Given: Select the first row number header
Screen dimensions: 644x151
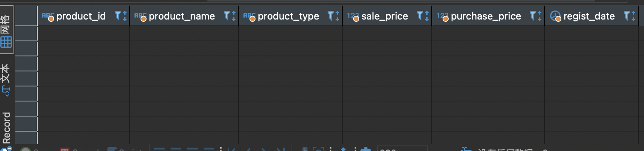Looking at the screenshot, I should pos(26,33).
